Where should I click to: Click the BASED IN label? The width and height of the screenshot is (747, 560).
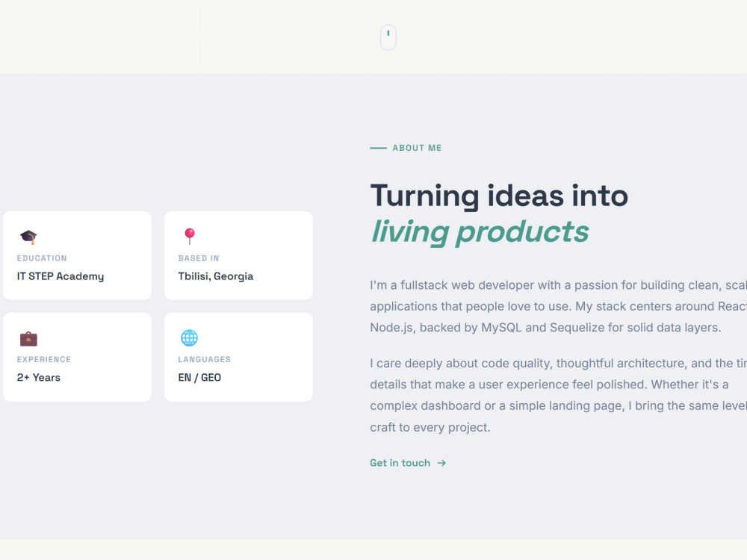pos(199,258)
